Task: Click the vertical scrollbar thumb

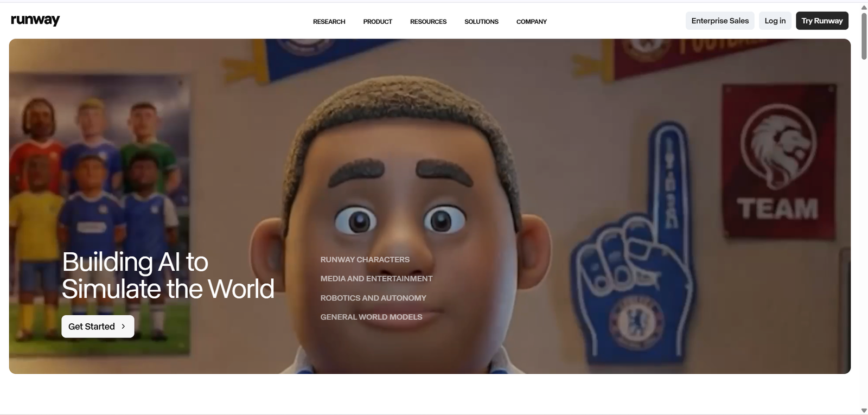Action: coord(864,36)
